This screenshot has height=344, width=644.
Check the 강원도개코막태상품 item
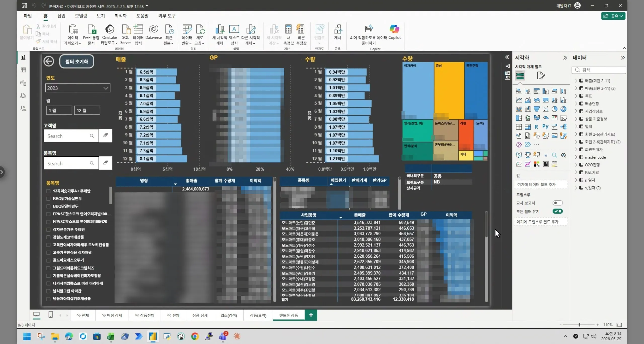tap(48, 237)
